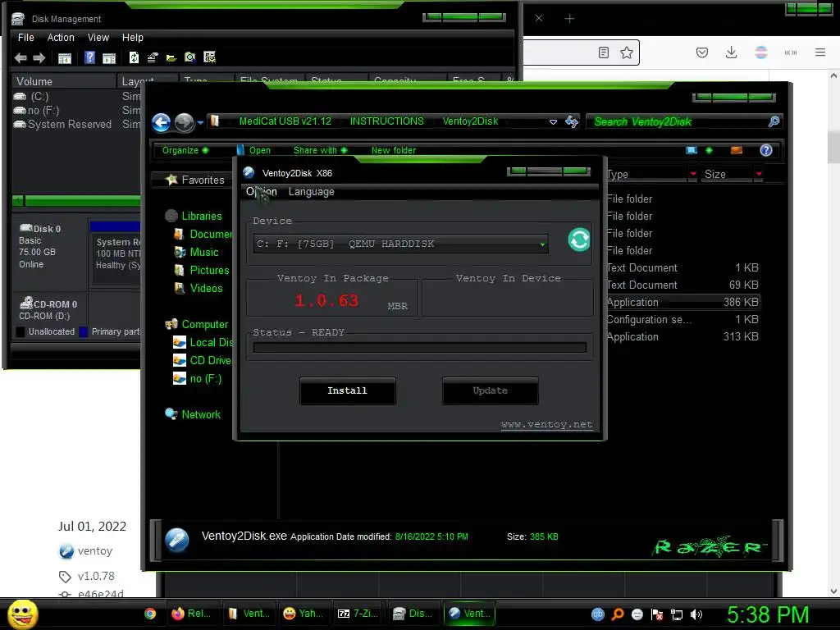The height and width of the screenshot is (630, 840).
Task: Launch Chrome from the taskbar
Action: (x=150, y=614)
